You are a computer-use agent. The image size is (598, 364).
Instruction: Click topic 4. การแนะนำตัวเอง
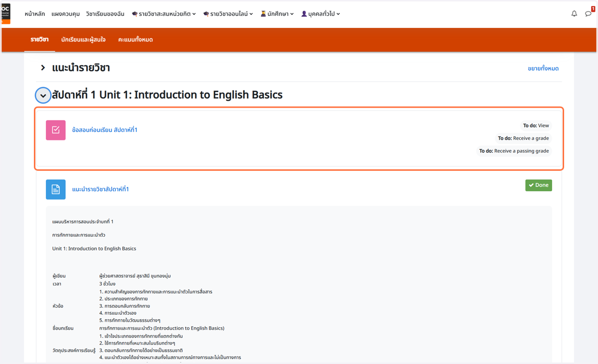[x=118, y=313]
